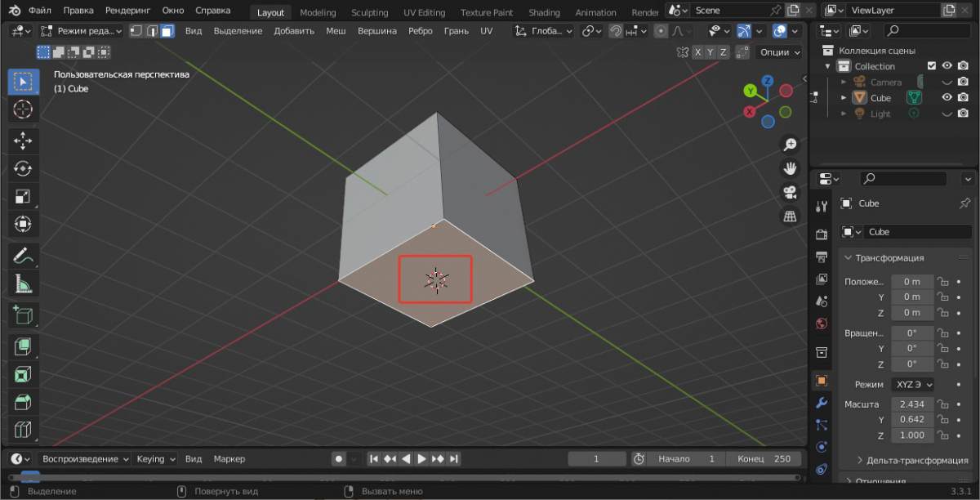Open the Playback dropdown
The image size is (980, 500).
(85, 459)
